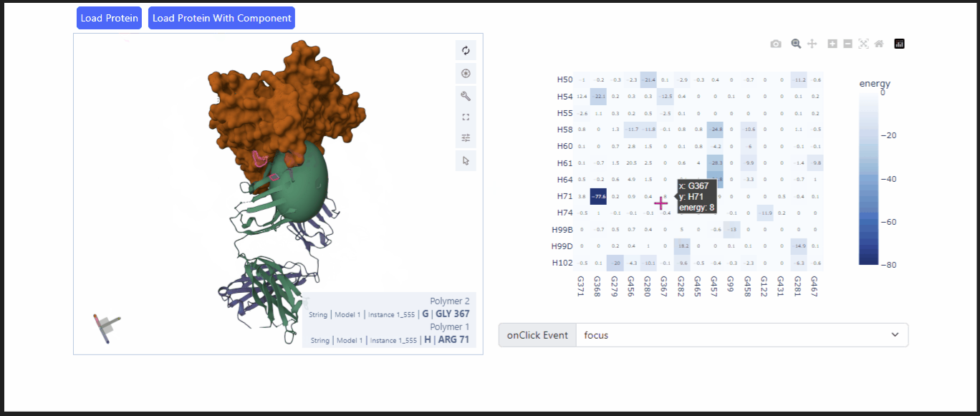Click the XYZ axes orientation gizmo in viewer

coord(106,328)
